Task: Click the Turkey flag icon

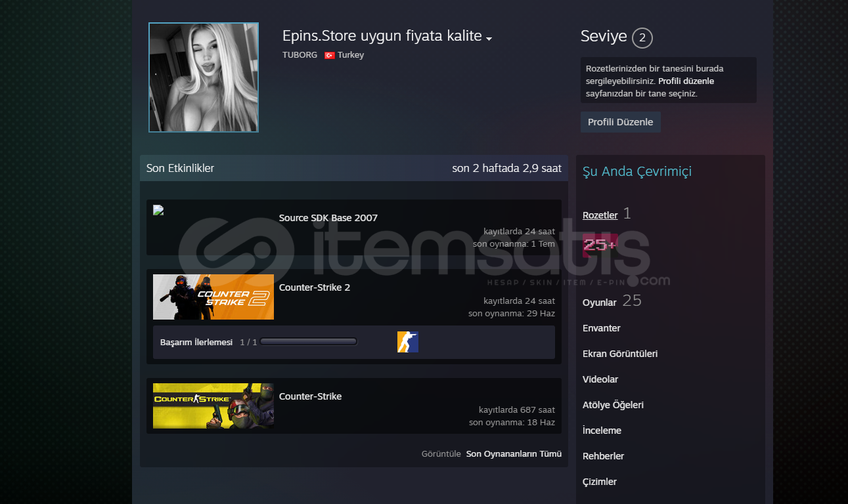Action: point(330,55)
